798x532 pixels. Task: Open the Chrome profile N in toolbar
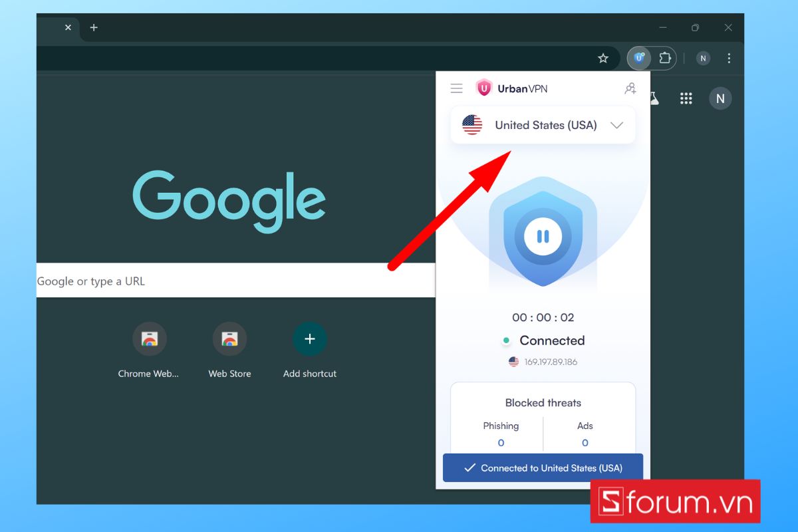[x=703, y=59]
